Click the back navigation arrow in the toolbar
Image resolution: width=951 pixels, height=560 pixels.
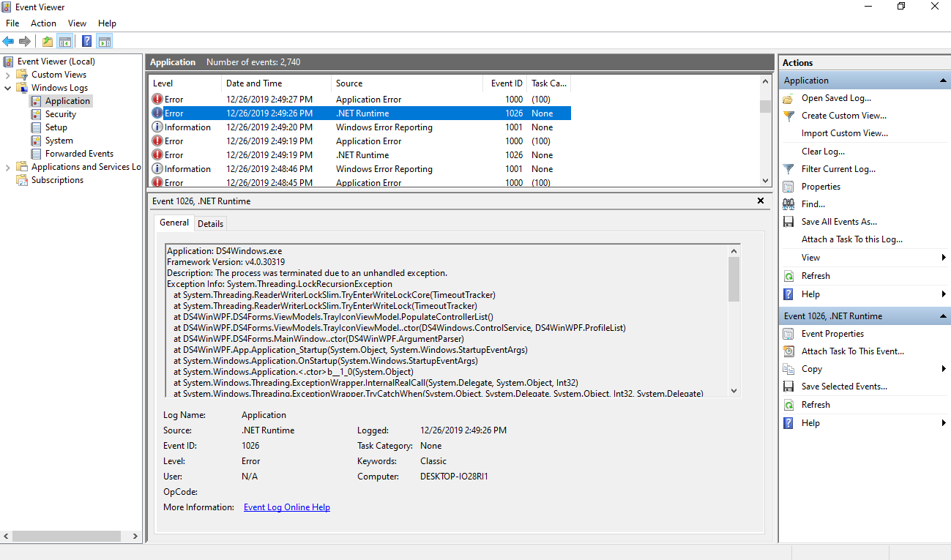7,40
